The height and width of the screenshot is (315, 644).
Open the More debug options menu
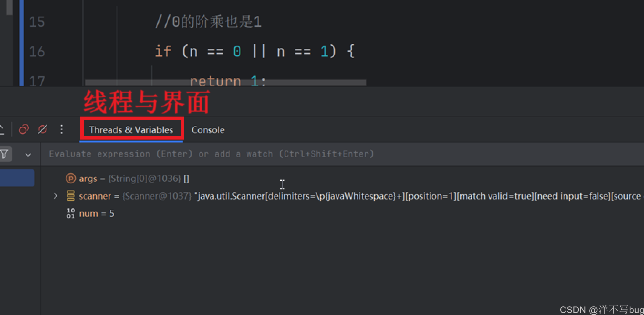[61, 129]
